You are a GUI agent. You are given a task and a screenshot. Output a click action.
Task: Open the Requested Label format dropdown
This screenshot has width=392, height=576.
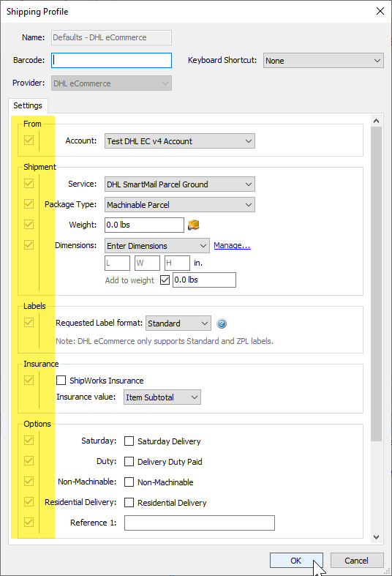coord(178,323)
